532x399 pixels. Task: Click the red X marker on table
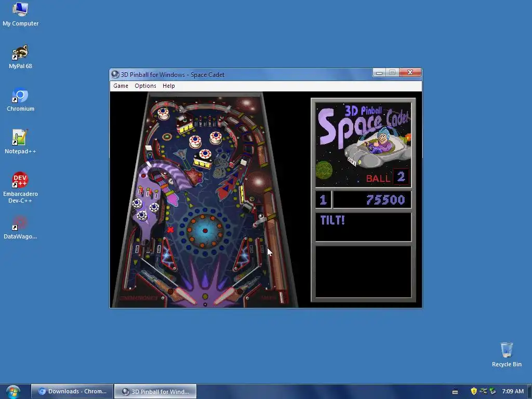click(170, 230)
